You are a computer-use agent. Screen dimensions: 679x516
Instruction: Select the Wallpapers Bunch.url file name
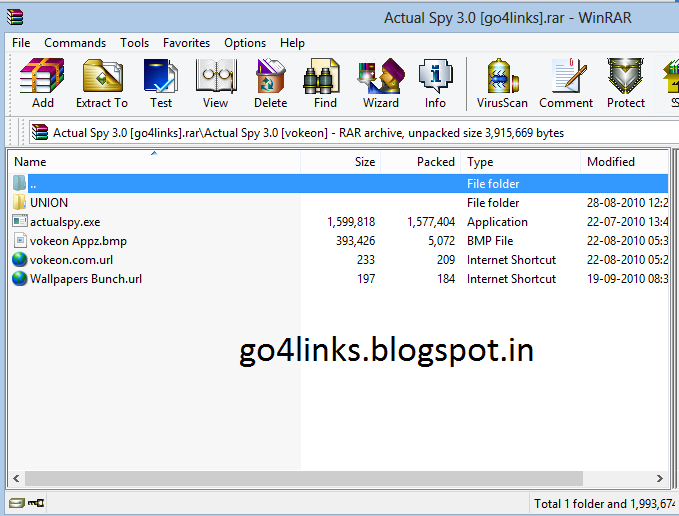(x=86, y=279)
